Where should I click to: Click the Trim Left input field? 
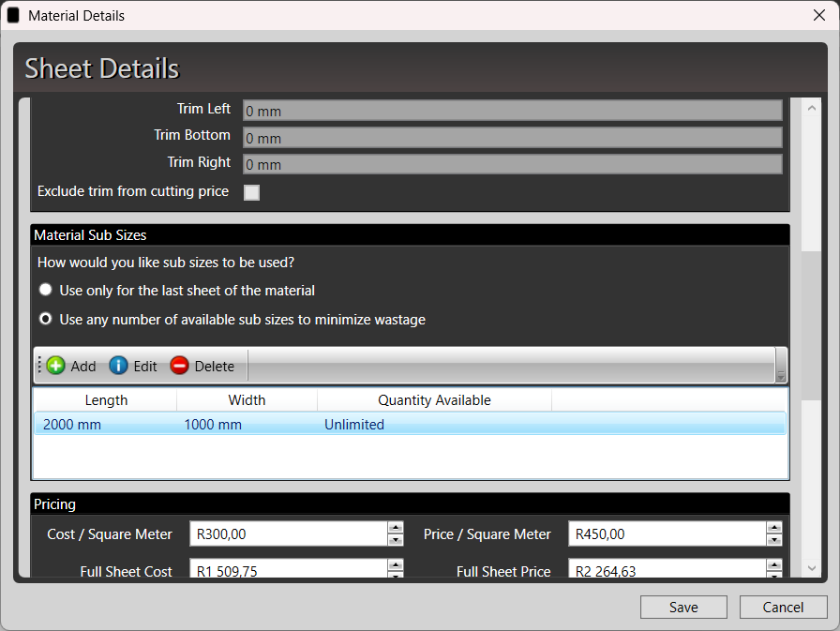point(512,111)
